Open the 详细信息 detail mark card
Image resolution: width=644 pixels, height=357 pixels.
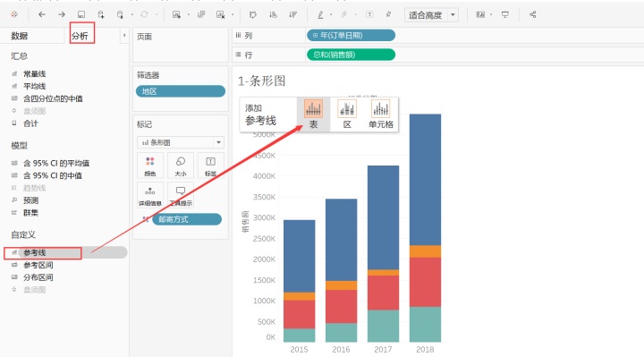[150, 195]
